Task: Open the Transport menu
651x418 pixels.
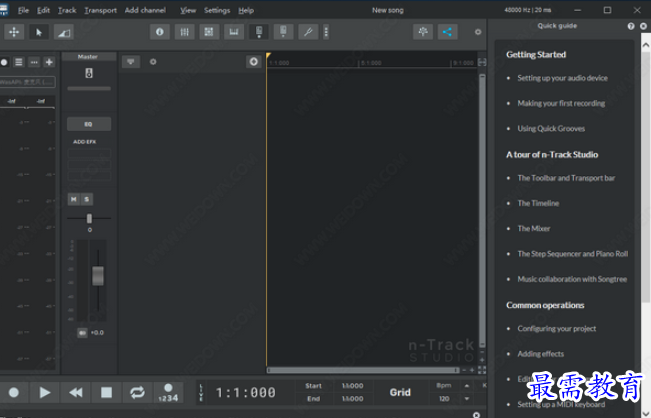Action: [100, 10]
